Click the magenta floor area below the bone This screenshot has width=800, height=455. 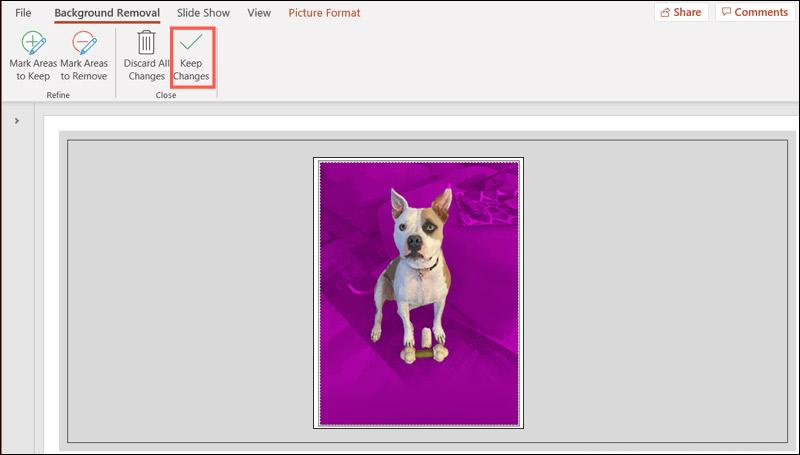coord(420,395)
